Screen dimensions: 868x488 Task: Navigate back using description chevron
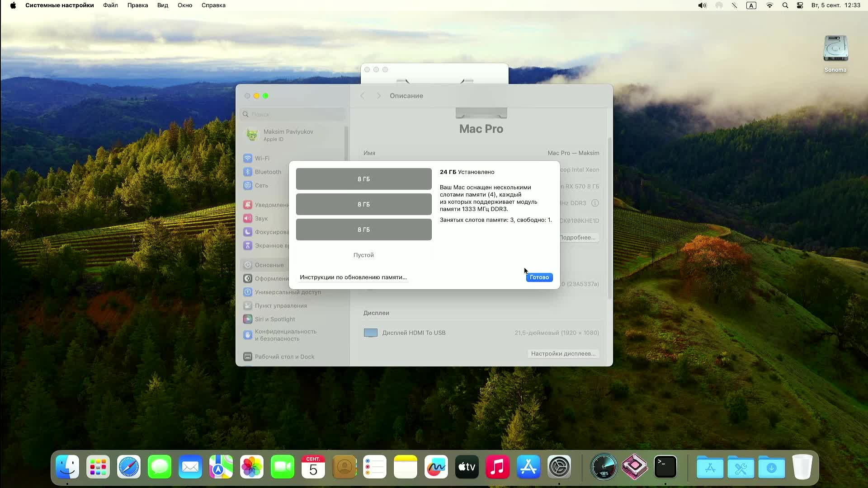(x=362, y=95)
